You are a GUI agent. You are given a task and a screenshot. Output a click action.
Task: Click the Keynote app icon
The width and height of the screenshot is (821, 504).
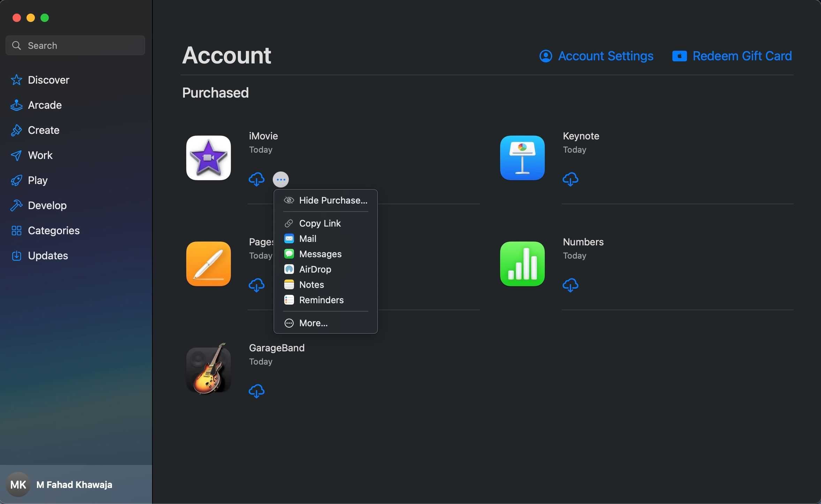(522, 158)
